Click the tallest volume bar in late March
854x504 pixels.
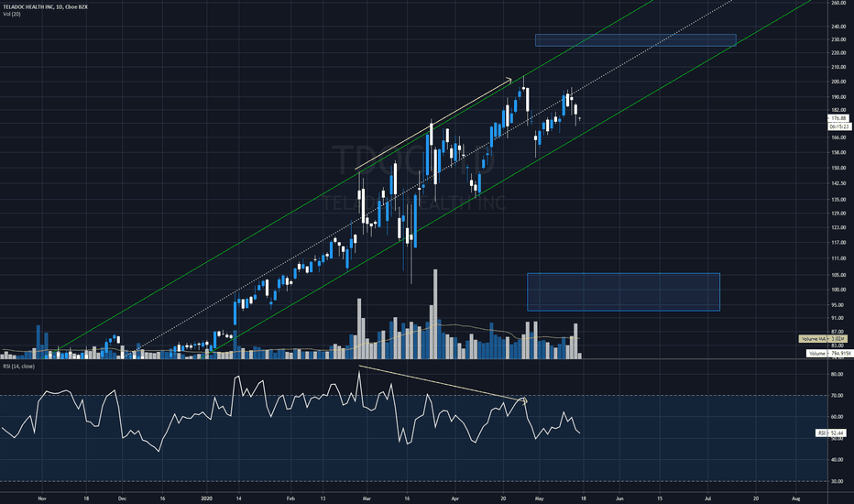pos(434,313)
